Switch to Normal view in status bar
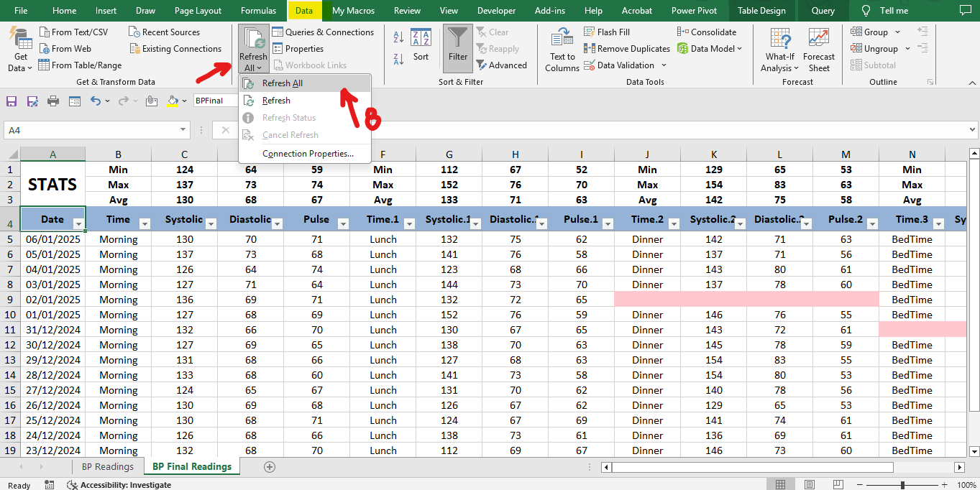This screenshot has height=490, width=980. (781, 485)
